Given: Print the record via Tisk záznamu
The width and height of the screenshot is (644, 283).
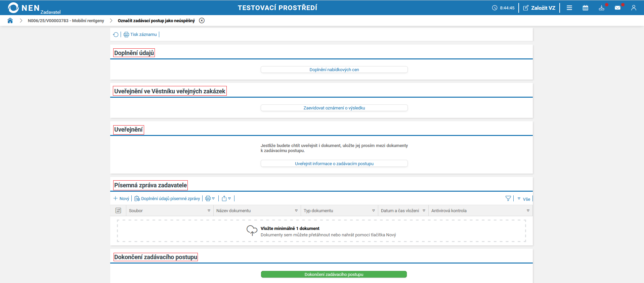Looking at the screenshot, I should pyautogui.click(x=140, y=34).
